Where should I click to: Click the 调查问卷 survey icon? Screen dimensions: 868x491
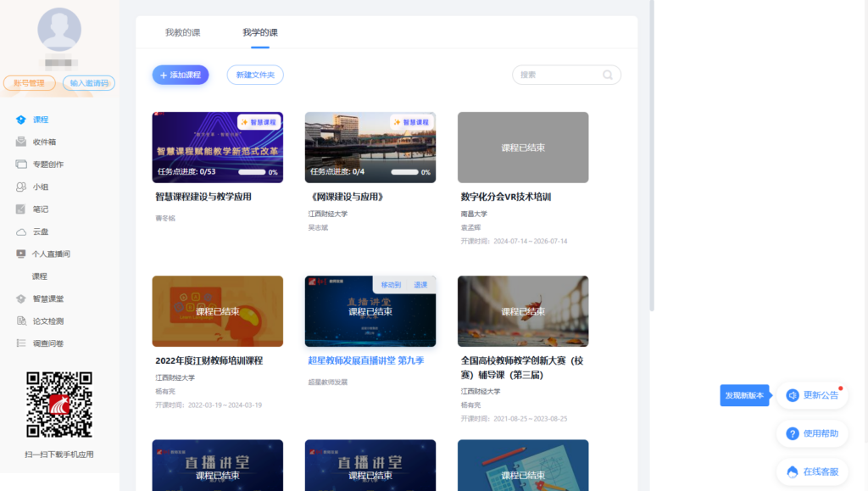point(21,343)
